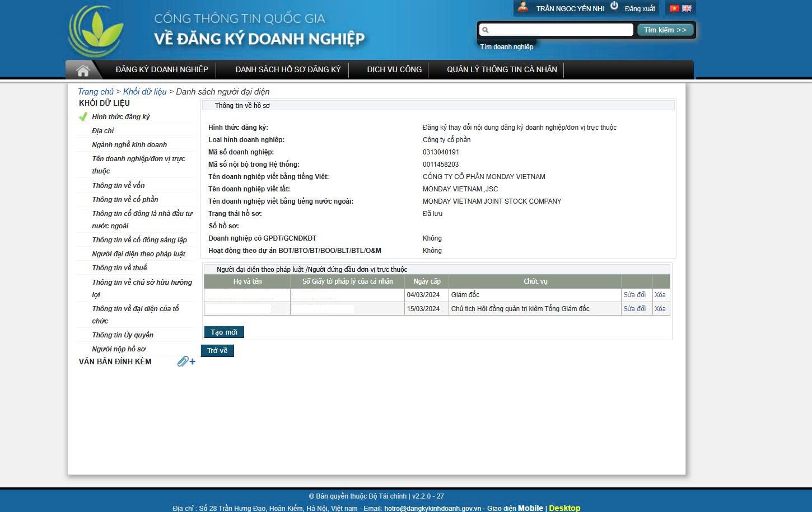Switch language with the UK flag icon
This screenshot has height=512, width=812.
pyautogui.click(x=687, y=8)
